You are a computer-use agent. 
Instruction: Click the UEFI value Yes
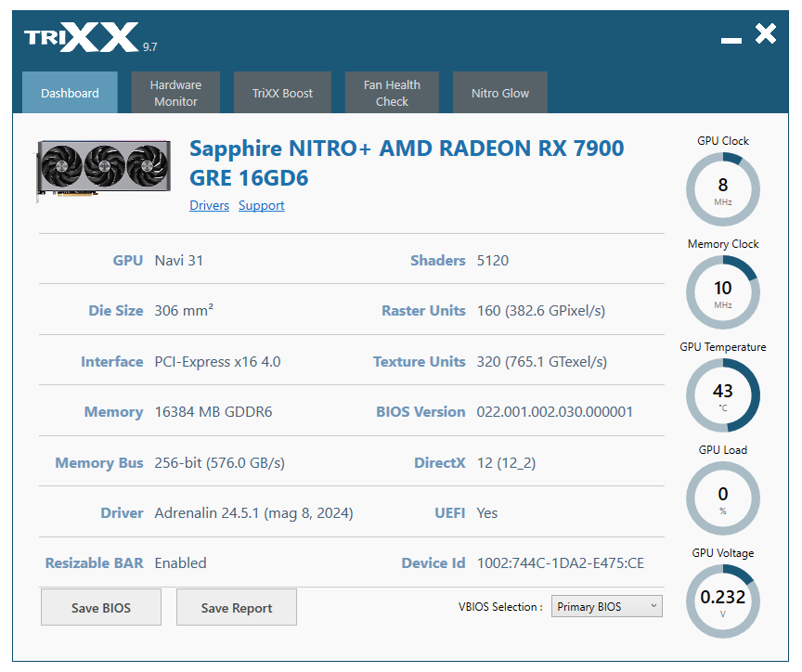click(487, 513)
